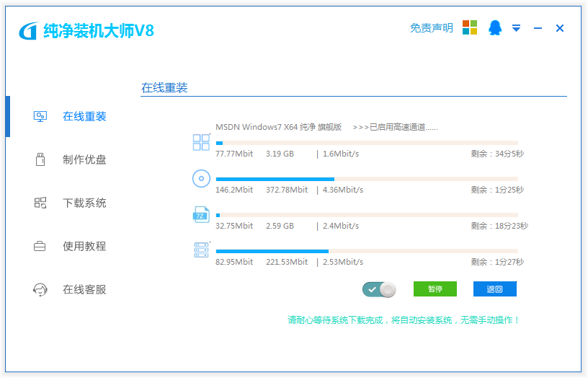Toggle the switch next to 暂停 button

click(x=379, y=289)
